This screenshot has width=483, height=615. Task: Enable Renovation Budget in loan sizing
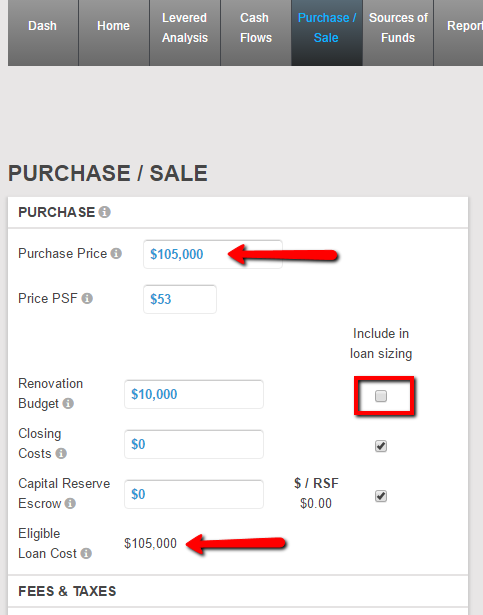[381, 396]
